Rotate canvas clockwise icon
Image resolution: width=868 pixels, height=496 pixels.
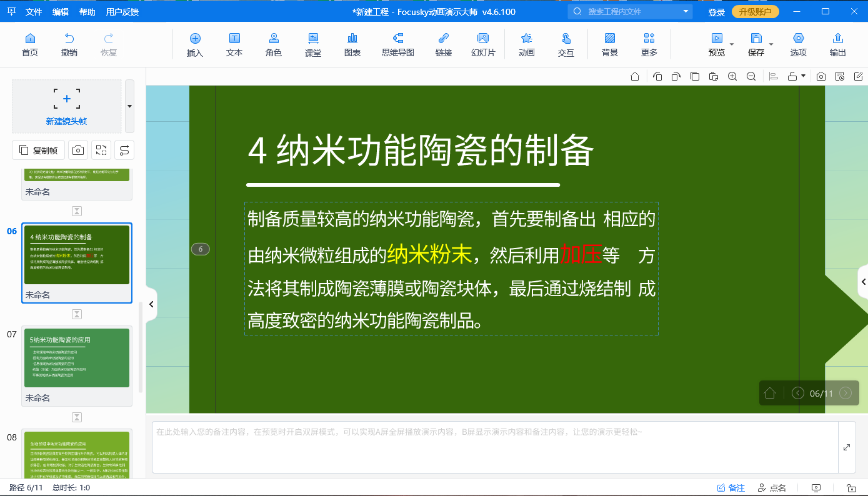676,76
